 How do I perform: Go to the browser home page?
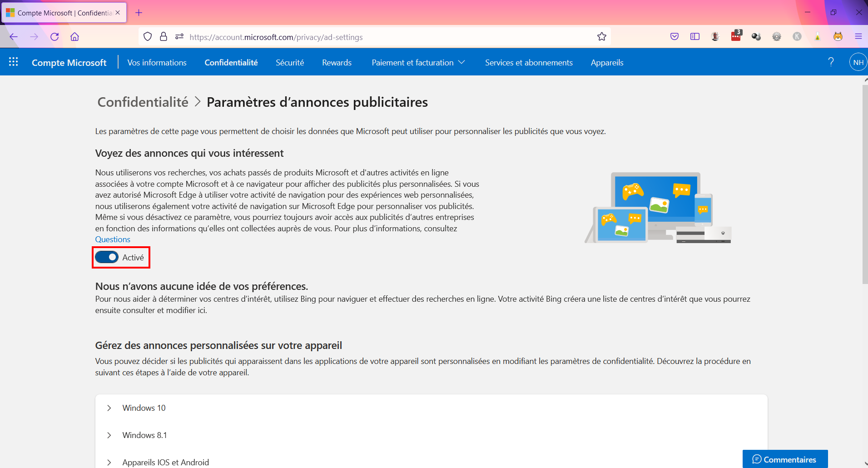75,37
